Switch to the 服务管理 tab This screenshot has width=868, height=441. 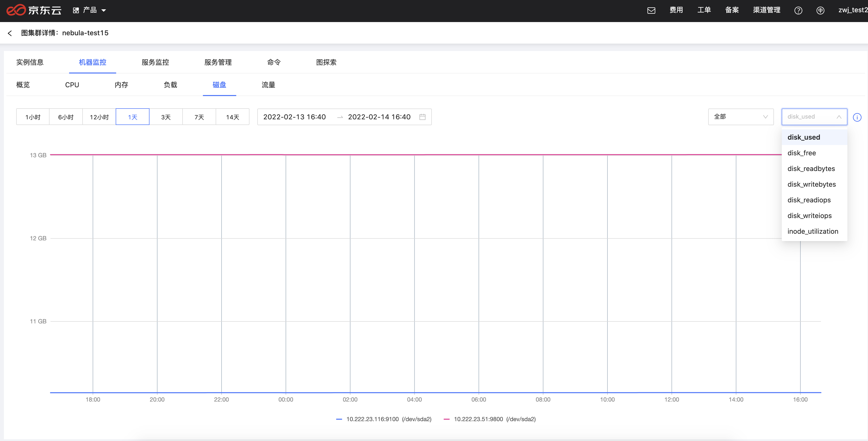[218, 62]
